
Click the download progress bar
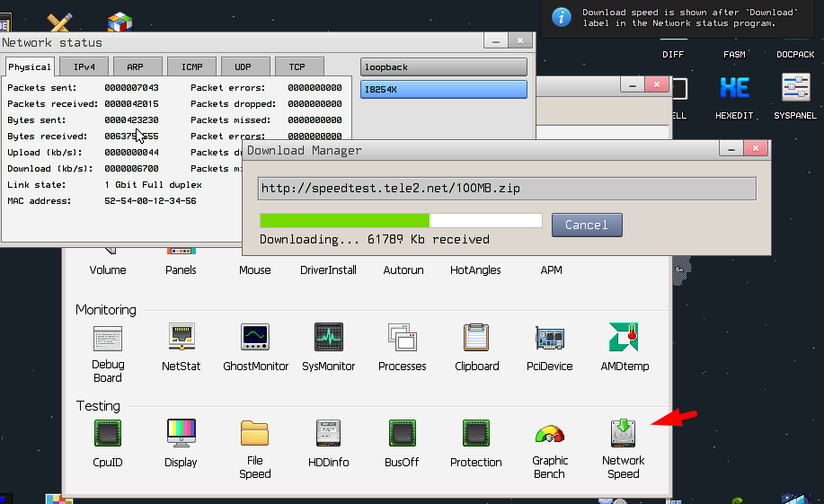point(400,221)
